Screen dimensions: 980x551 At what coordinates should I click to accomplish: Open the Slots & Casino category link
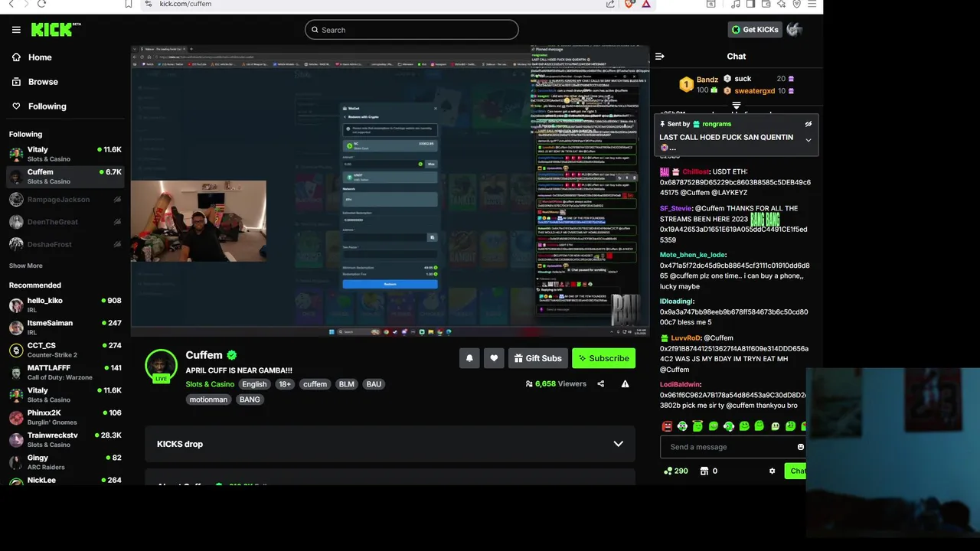click(x=210, y=384)
